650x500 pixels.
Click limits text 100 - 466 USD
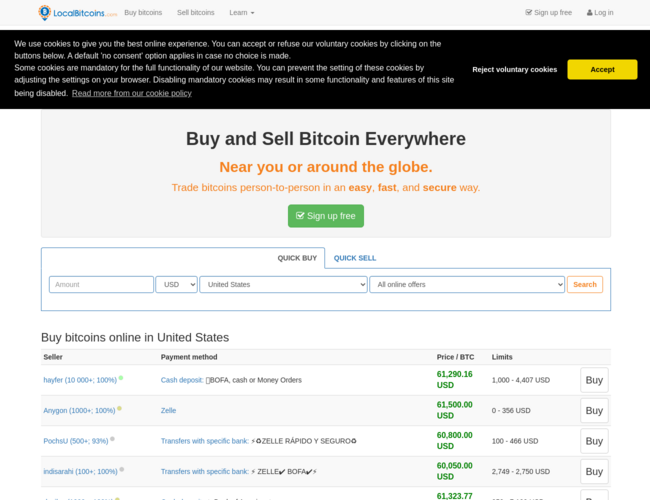point(515,441)
